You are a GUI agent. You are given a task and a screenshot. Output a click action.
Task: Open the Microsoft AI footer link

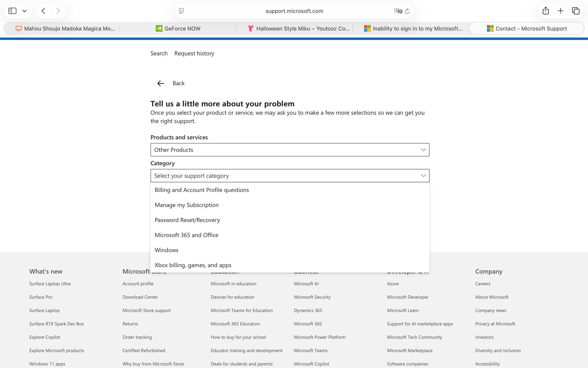(306, 284)
